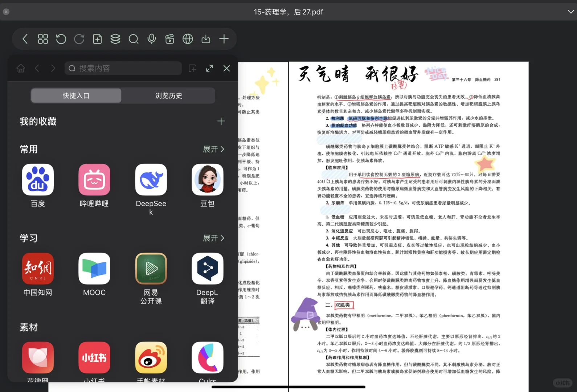Go back using the toolbar back chevron

pyautogui.click(x=25, y=39)
